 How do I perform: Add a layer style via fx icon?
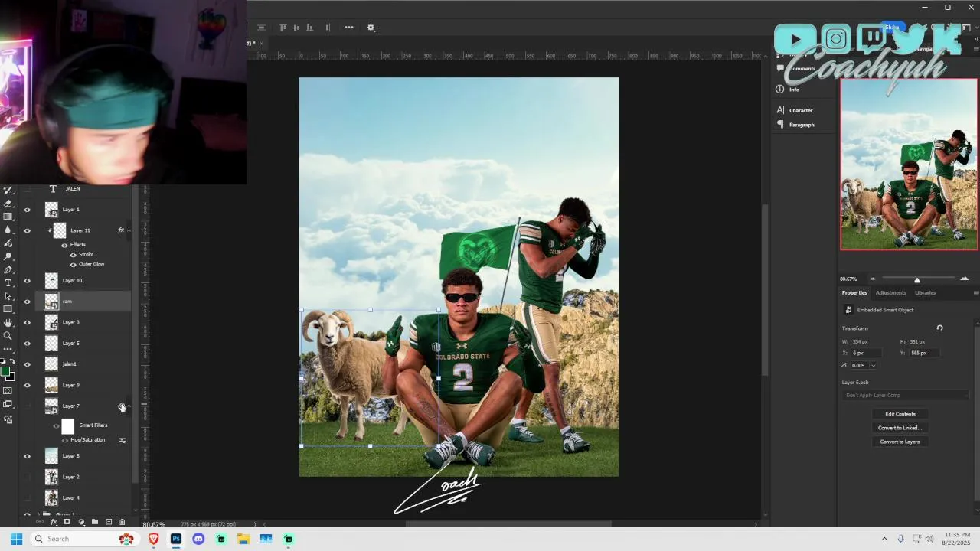[x=54, y=522]
